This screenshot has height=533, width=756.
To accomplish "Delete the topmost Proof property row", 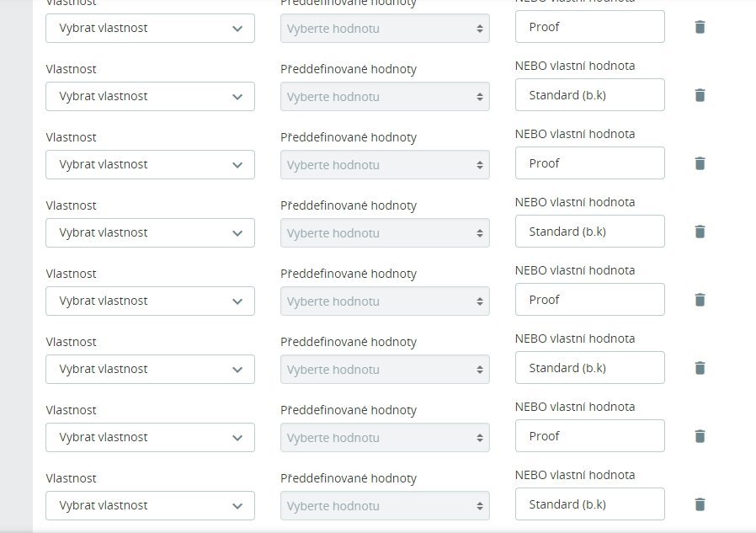I will point(700,27).
